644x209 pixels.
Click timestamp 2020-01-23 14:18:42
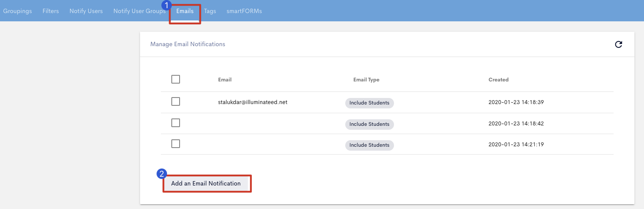tap(516, 123)
